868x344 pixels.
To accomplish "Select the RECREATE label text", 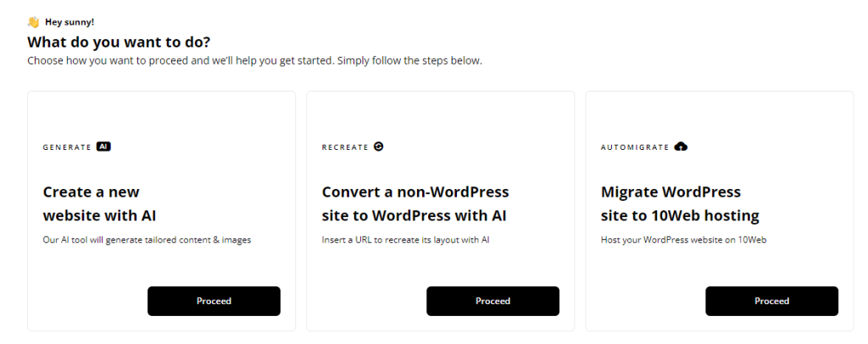I will [x=345, y=147].
